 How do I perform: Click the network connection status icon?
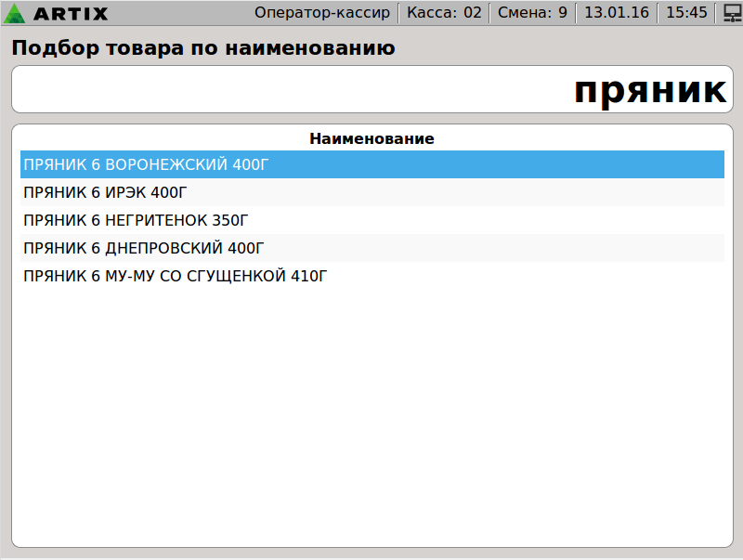click(x=732, y=14)
